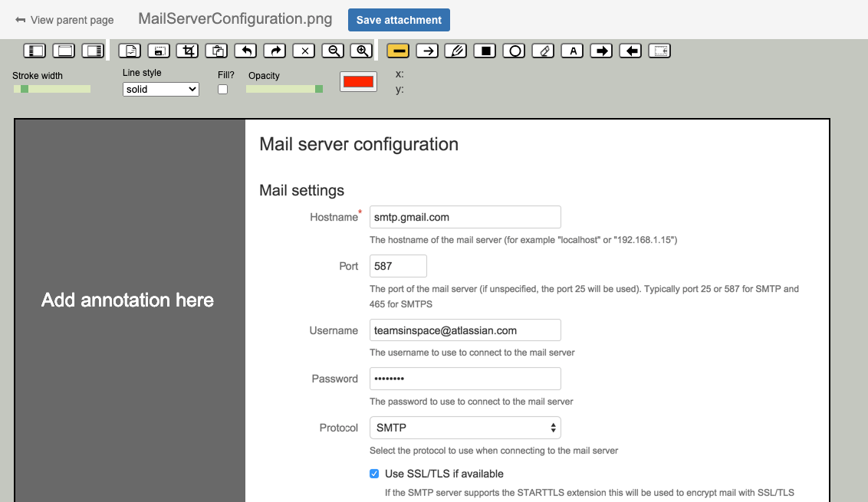Click the delete X icon
Screen dimensions: 868x502
click(304, 51)
